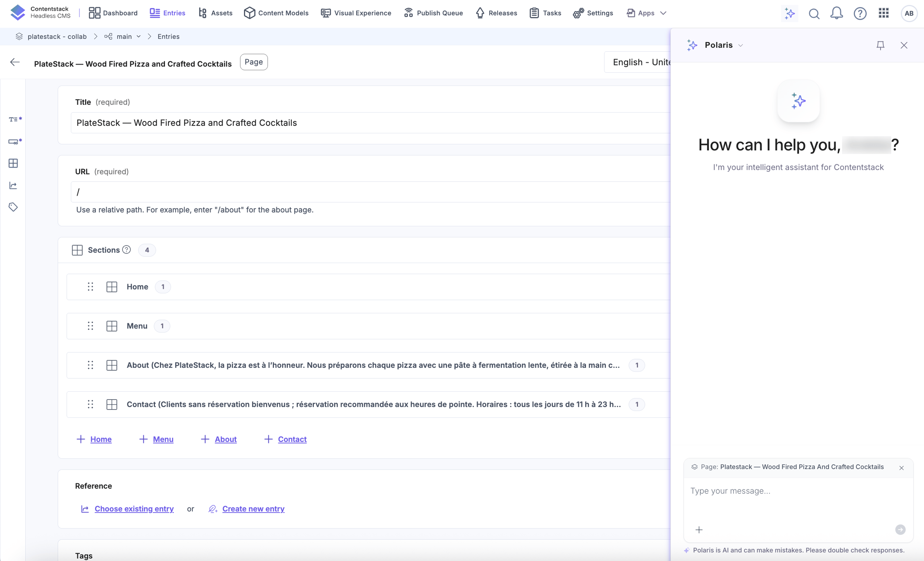This screenshot has width=924, height=561.
Task: Go to the Content Models tab
Action: click(x=276, y=13)
